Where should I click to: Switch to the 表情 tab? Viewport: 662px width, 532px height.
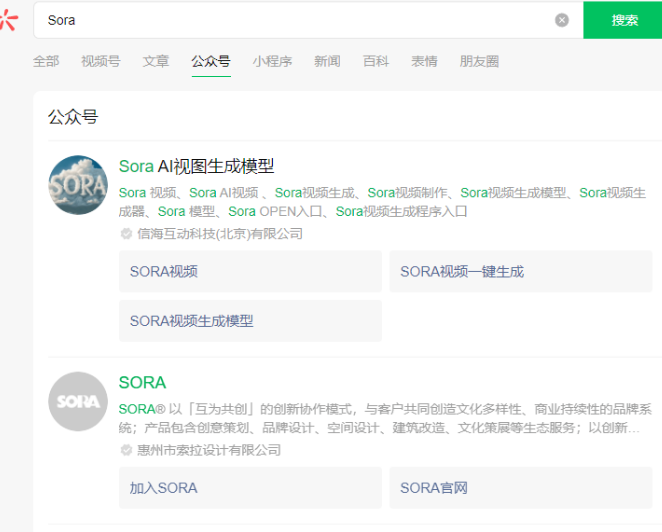tap(424, 62)
